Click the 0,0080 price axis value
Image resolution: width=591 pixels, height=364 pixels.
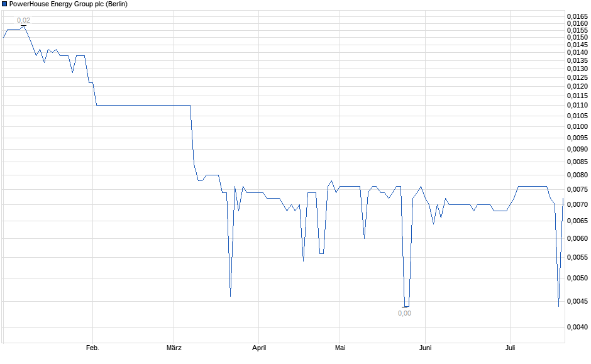[577, 175]
